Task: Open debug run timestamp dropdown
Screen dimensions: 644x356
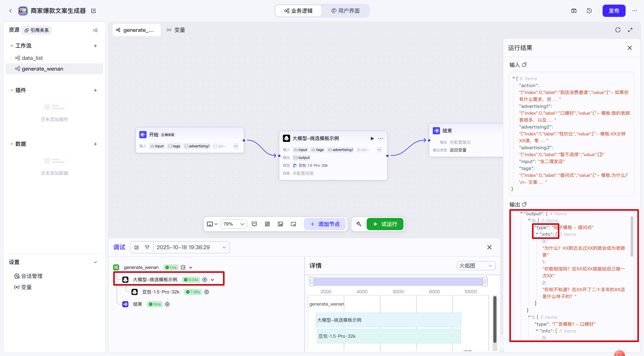Action: click(191, 247)
